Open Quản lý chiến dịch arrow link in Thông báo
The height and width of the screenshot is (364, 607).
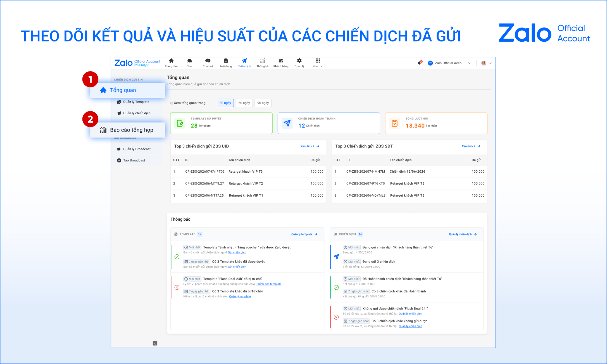(x=463, y=234)
